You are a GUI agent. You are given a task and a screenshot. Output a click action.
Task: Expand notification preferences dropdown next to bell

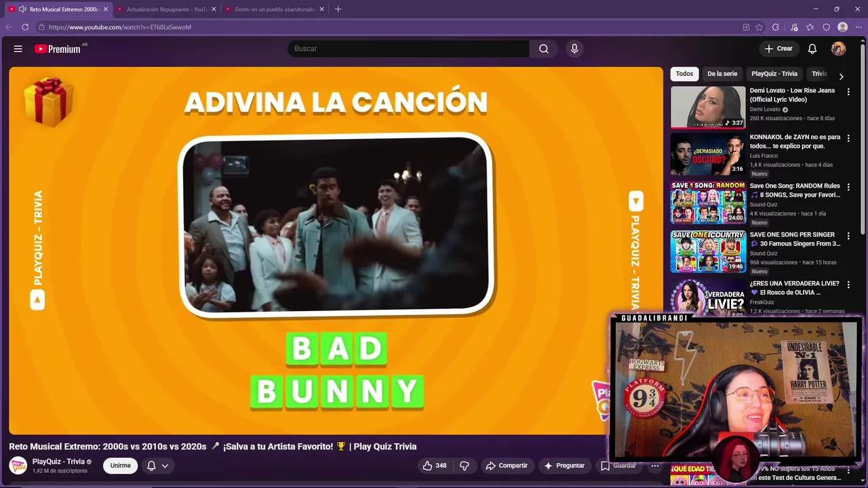coord(165,466)
